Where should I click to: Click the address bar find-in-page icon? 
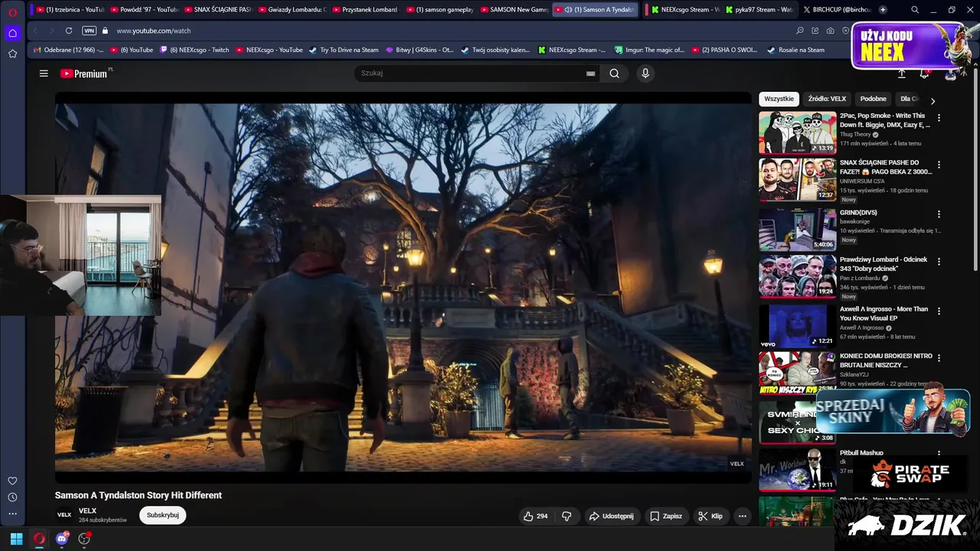[800, 31]
